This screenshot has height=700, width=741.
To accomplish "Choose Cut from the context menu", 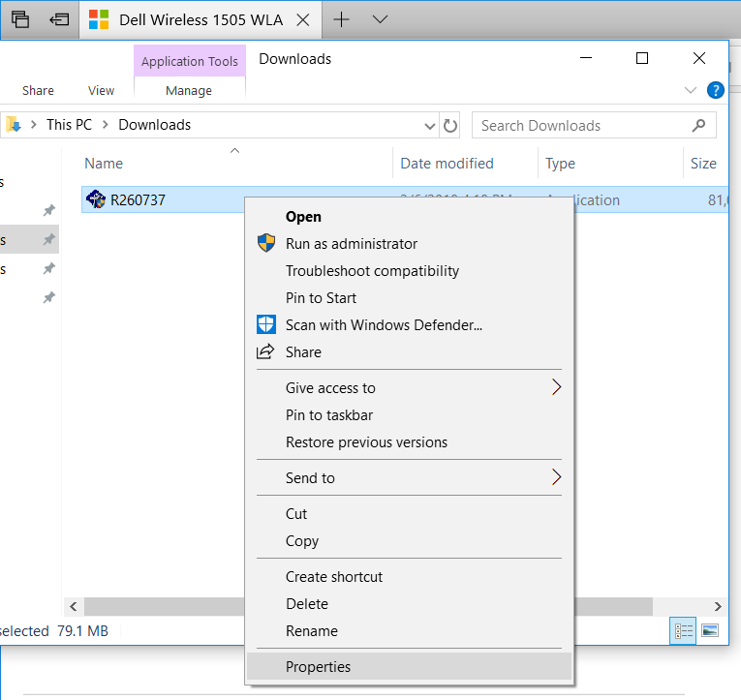I will point(409,514).
